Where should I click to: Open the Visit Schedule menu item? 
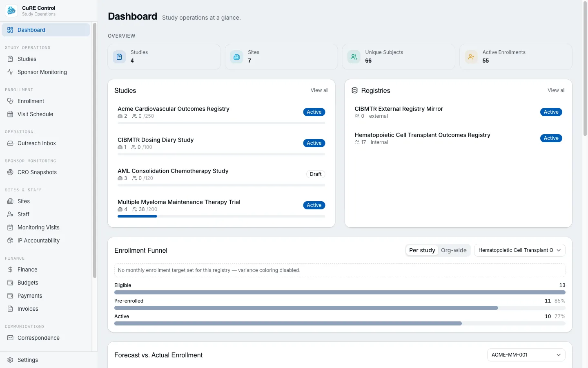coord(46,114)
